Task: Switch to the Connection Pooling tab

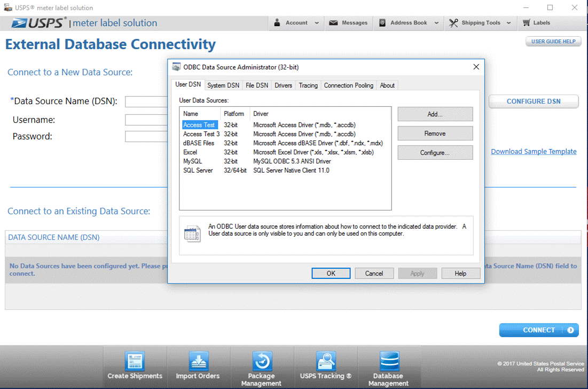Action: [x=348, y=85]
